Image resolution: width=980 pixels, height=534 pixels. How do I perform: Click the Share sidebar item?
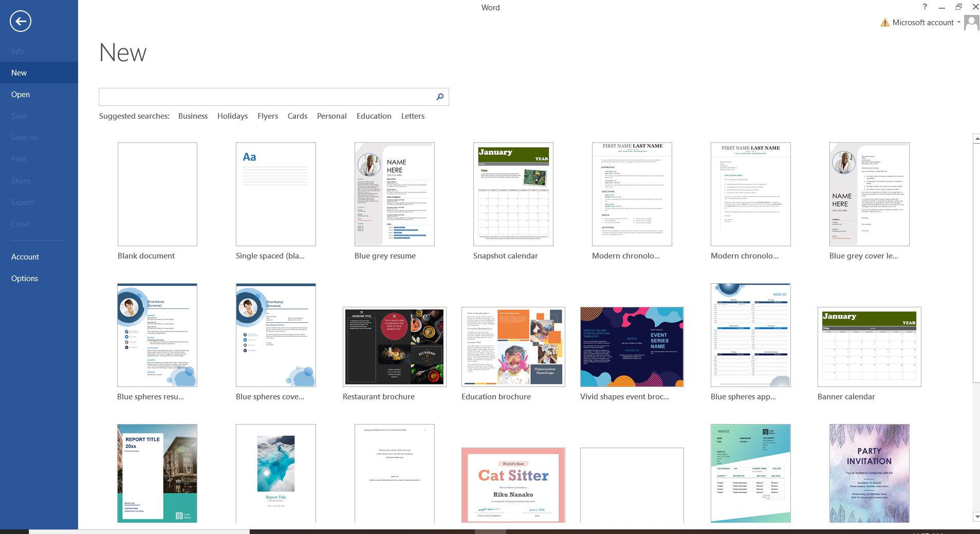tap(39, 180)
